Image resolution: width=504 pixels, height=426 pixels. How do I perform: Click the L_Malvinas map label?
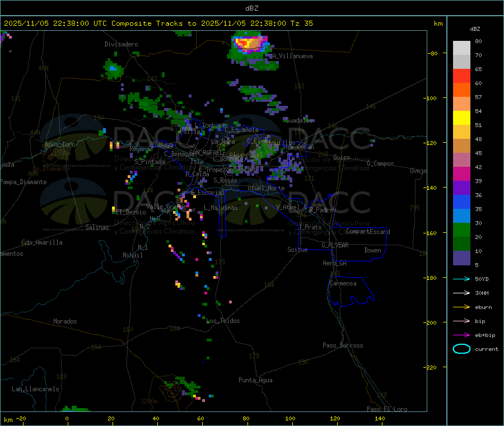pos(221,208)
